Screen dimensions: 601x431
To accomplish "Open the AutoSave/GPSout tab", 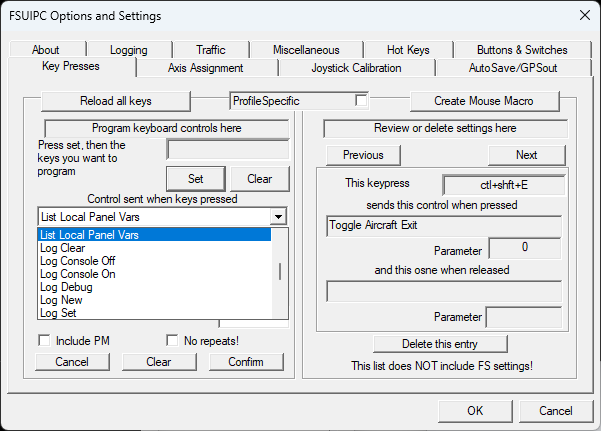I will (513, 68).
